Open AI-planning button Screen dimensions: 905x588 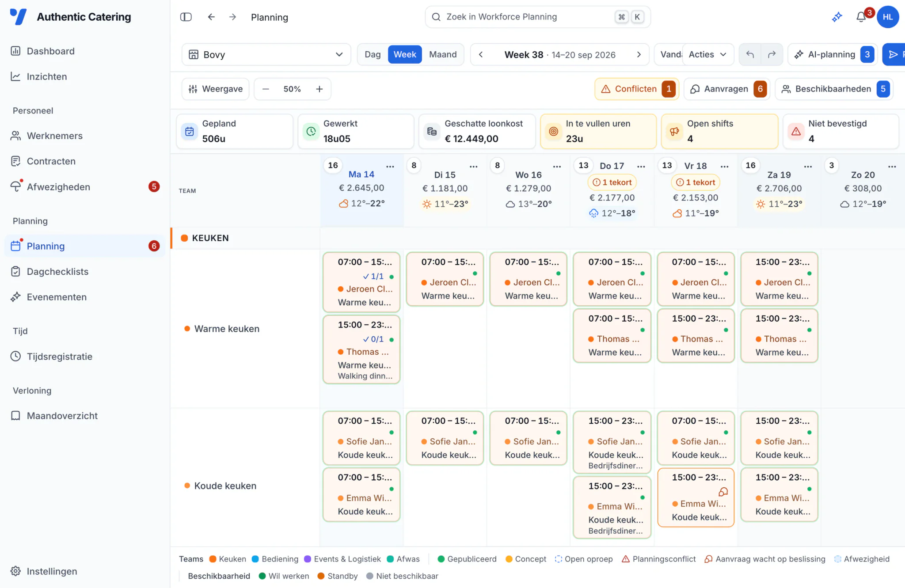click(x=833, y=54)
